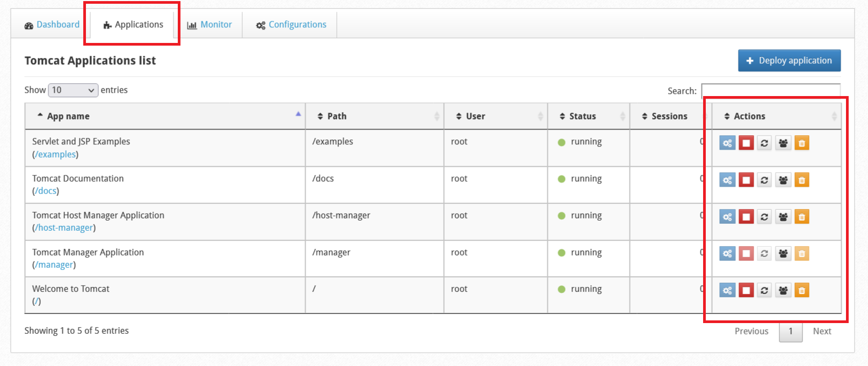This screenshot has width=868, height=366.
Task: Stop the Welcome to Tomcat app
Action: point(746,290)
